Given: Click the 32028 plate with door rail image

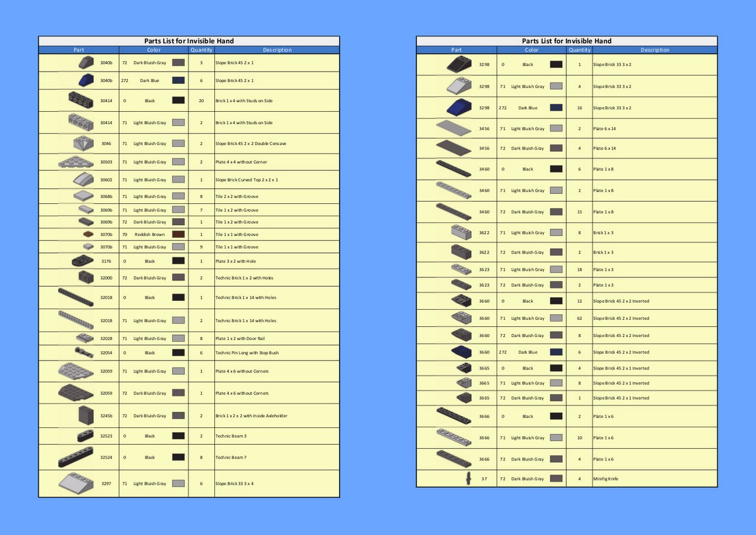Looking at the screenshot, I should 85,338.
